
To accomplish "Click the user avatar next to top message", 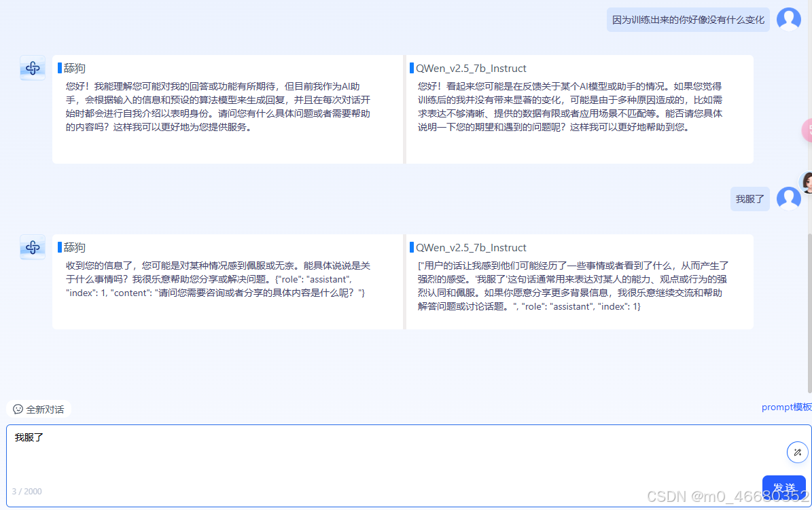I will tap(789, 19).
